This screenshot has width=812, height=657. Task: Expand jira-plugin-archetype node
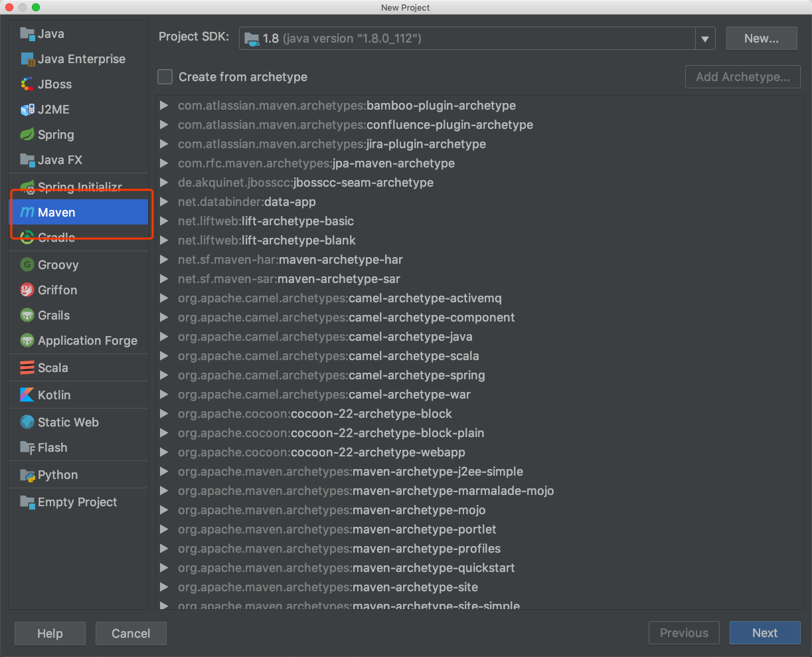[x=165, y=144]
